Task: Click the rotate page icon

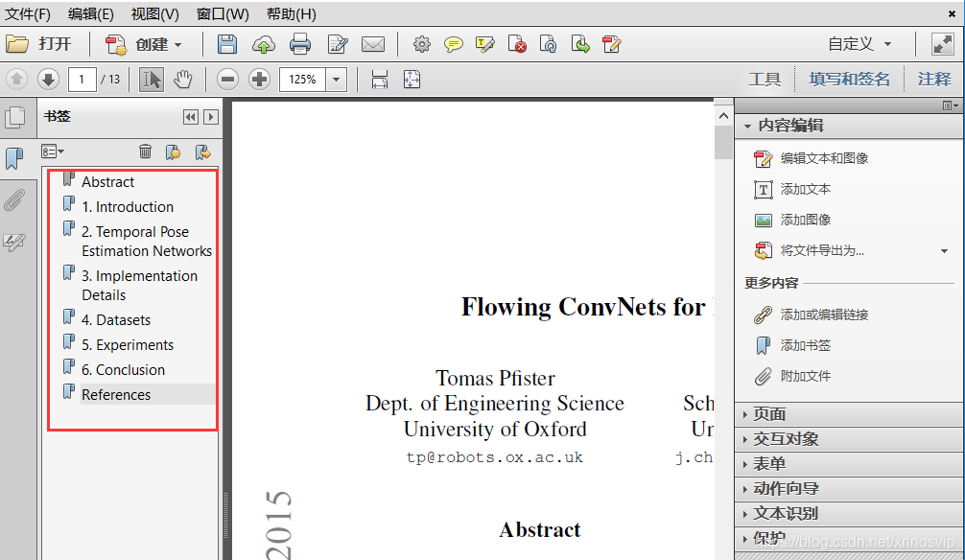Action: pyautogui.click(x=548, y=44)
